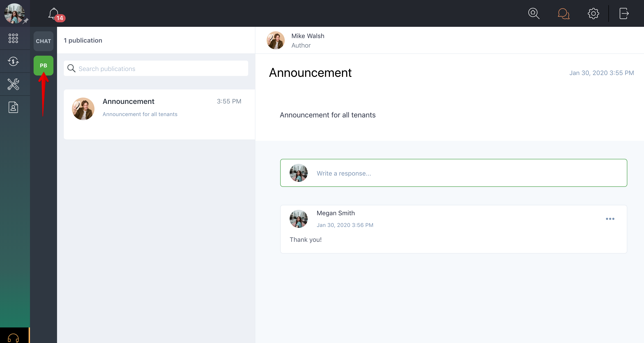644x343 pixels.
Task: Switch to the PB publications tab
Action: tap(44, 66)
